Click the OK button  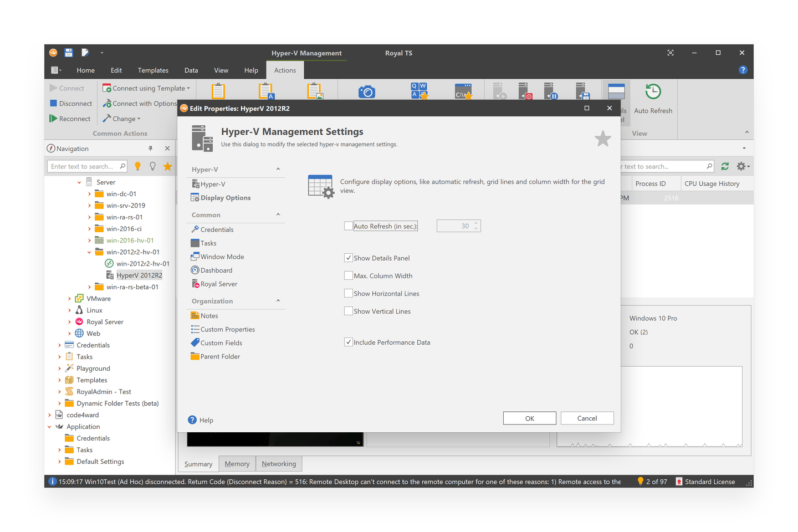pyautogui.click(x=529, y=418)
